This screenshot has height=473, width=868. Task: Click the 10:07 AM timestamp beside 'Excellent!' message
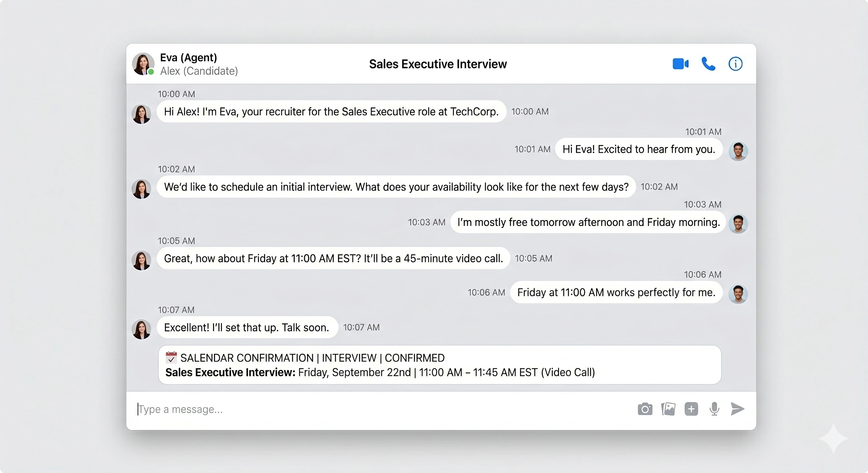tap(361, 327)
